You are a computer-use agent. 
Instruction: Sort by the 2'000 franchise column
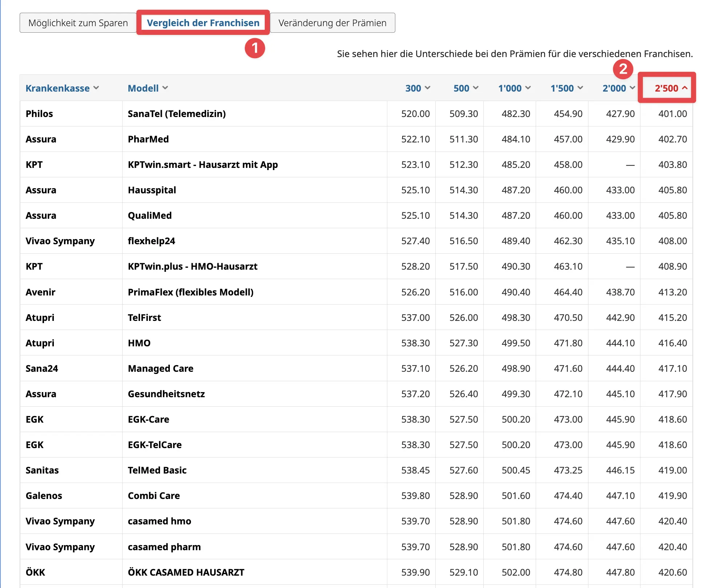pyautogui.click(x=619, y=88)
